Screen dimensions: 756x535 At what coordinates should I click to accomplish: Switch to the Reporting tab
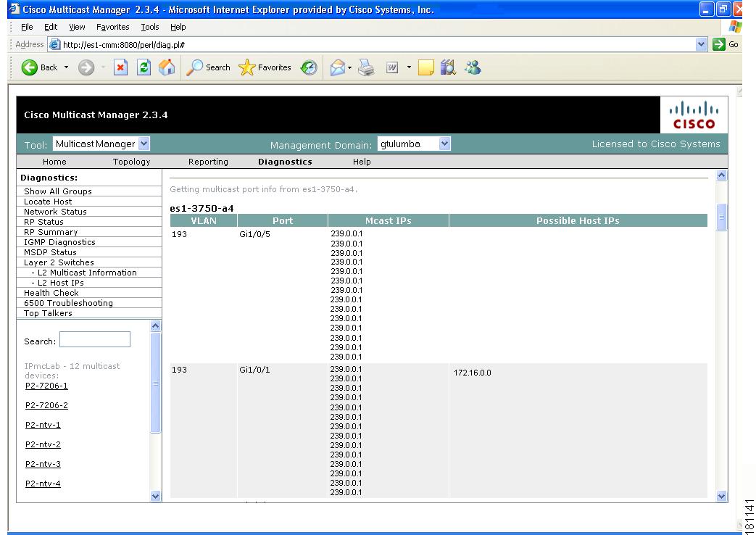[208, 162]
